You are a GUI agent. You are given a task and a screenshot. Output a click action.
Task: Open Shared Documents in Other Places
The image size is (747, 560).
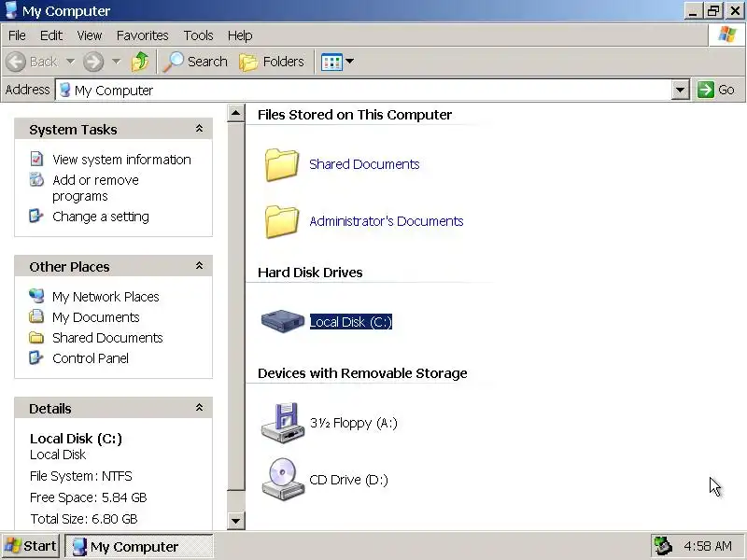[107, 338]
